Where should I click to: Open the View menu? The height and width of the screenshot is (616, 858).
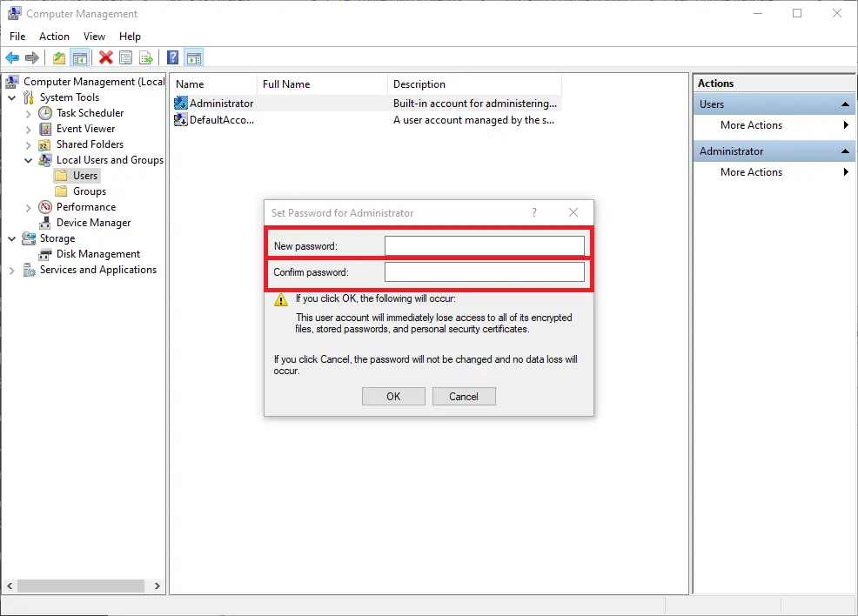point(94,36)
